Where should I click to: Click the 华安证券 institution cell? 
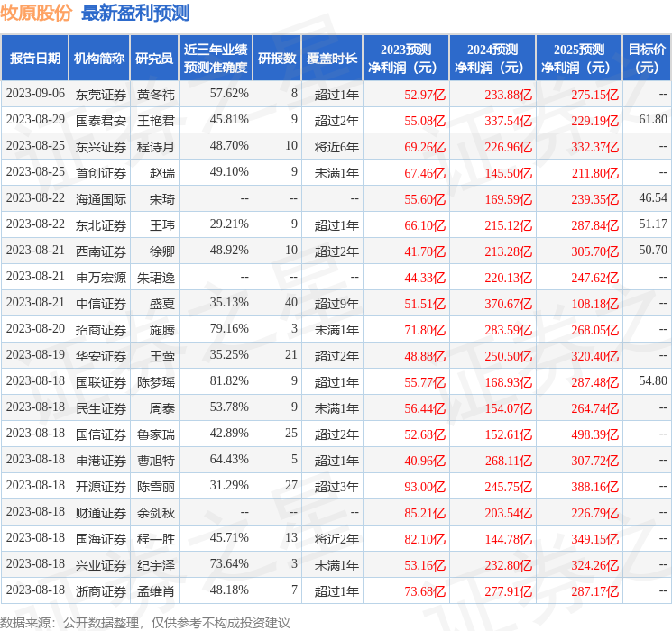click(x=101, y=356)
